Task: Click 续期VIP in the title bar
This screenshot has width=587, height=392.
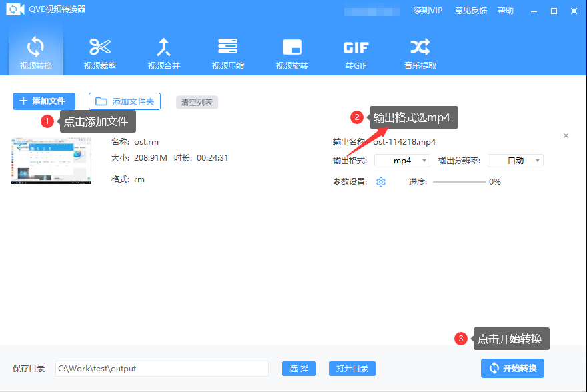Action: click(x=428, y=11)
